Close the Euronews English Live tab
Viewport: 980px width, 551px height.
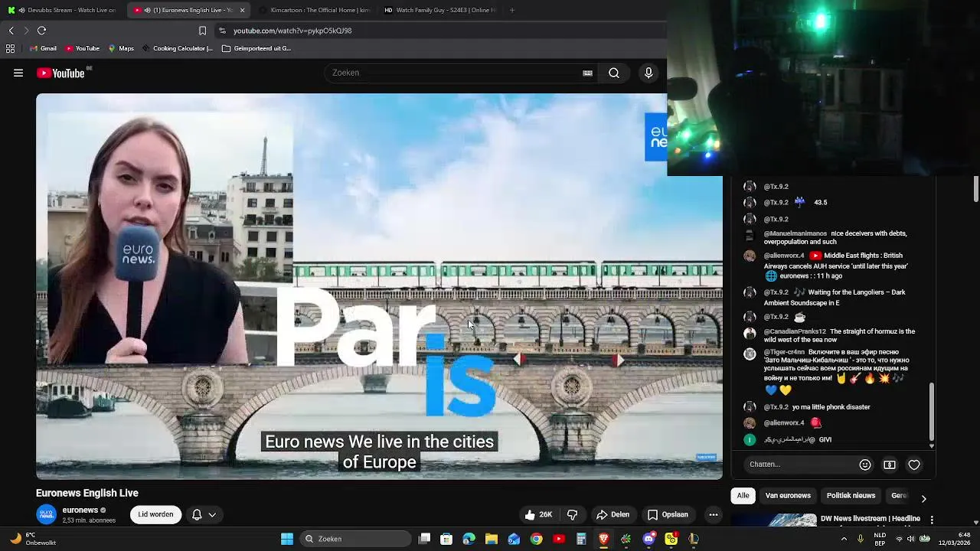(x=242, y=10)
